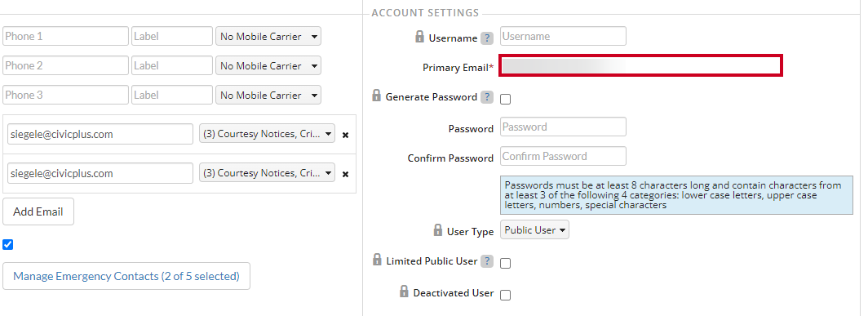Image resolution: width=868 pixels, height=316 pixels.
Task: Tick the Deactivated User checkbox
Action: pos(506,295)
